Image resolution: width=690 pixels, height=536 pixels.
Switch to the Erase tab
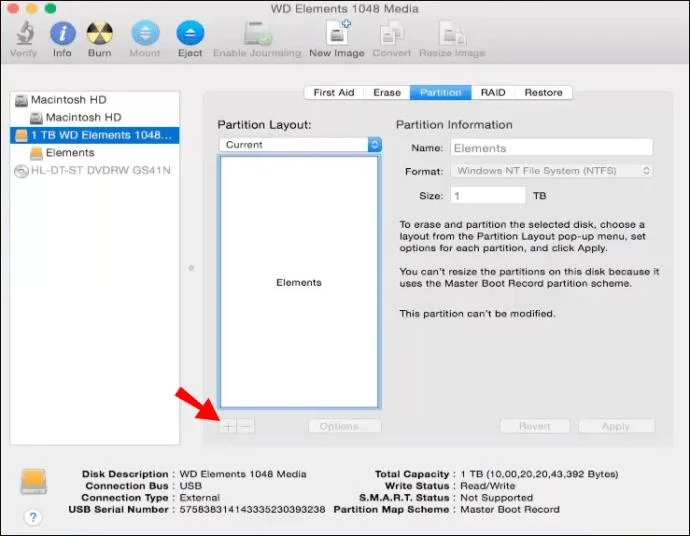point(387,93)
